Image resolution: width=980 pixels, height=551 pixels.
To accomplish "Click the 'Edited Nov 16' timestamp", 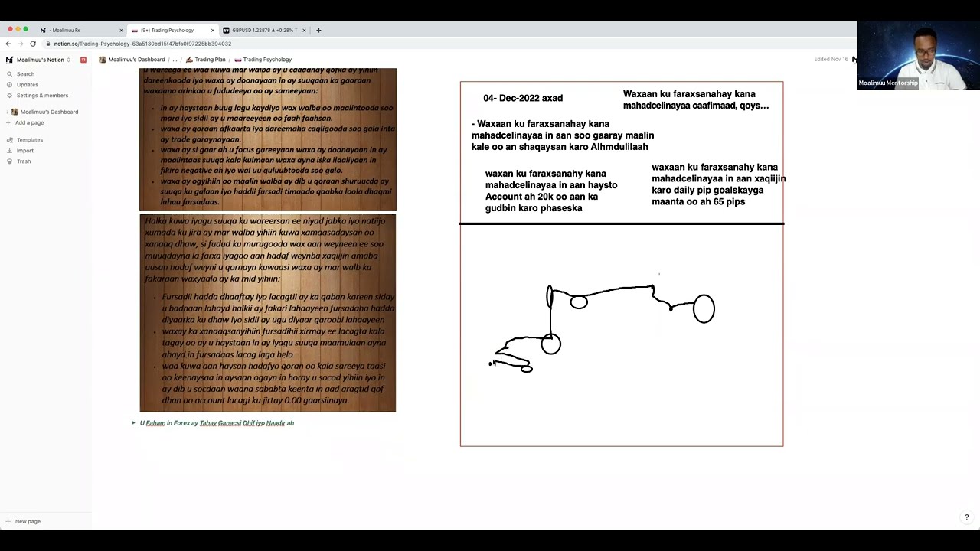I will pos(831,60).
